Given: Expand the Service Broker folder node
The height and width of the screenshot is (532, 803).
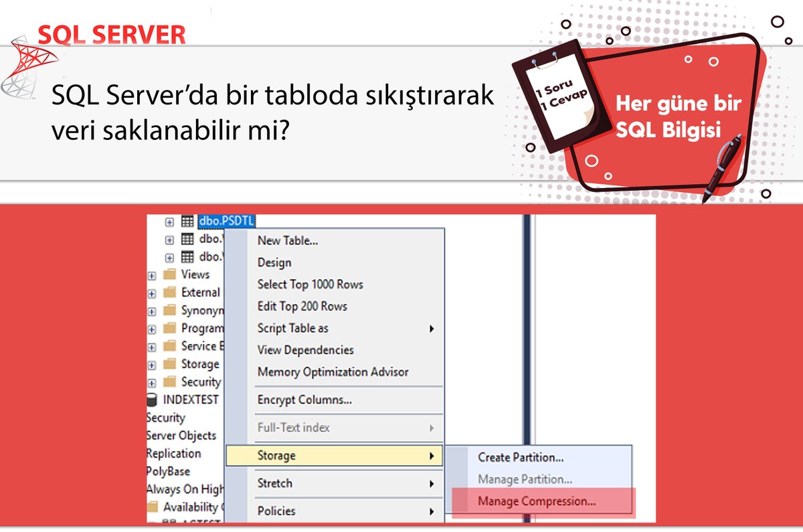Looking at the screenshot, I should pos(152,347).
